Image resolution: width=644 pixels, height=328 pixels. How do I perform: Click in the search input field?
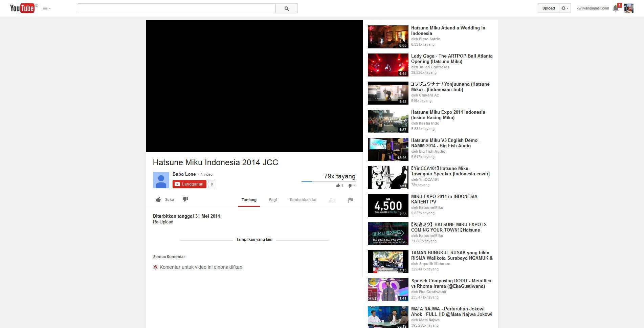176,8
